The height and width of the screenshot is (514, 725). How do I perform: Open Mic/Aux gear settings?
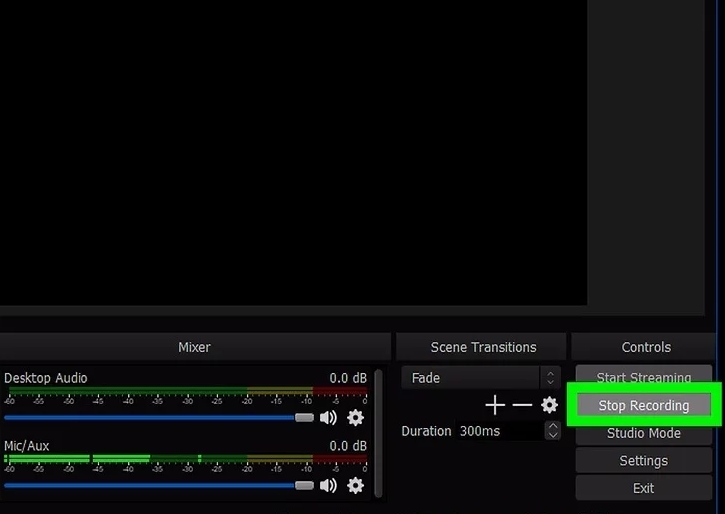355,485
